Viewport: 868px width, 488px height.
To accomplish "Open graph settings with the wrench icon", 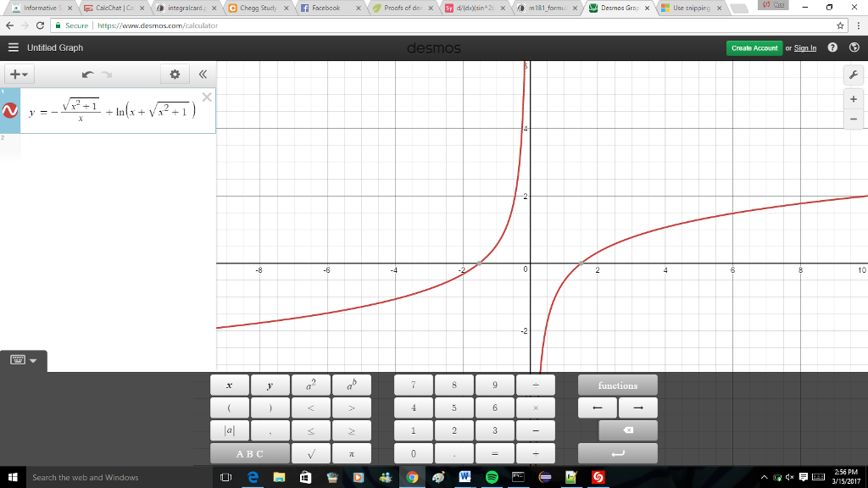I will coord(853,75).
